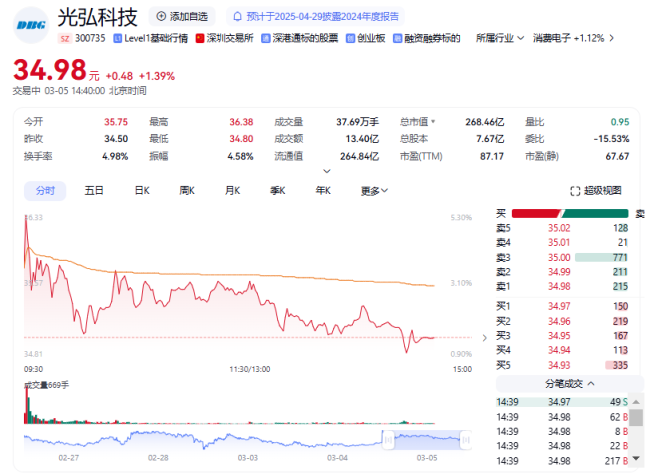Click the 委比 -15.53% value
The height and width of the screenshot is (474, 650).
tap(611, 139)
